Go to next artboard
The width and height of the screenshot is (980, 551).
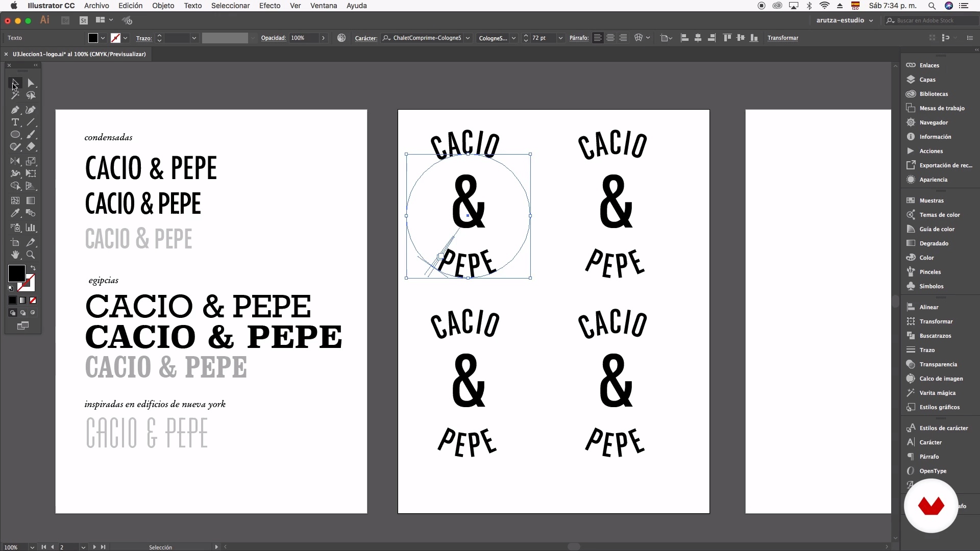coord(94,547)
